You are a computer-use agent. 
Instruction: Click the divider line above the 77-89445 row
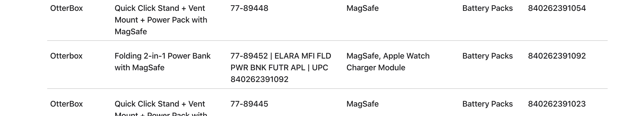(x=327, y=89)
